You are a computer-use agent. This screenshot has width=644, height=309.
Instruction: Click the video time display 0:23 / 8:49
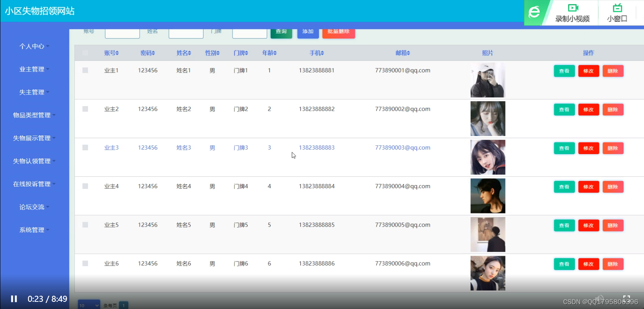[47, 299]
